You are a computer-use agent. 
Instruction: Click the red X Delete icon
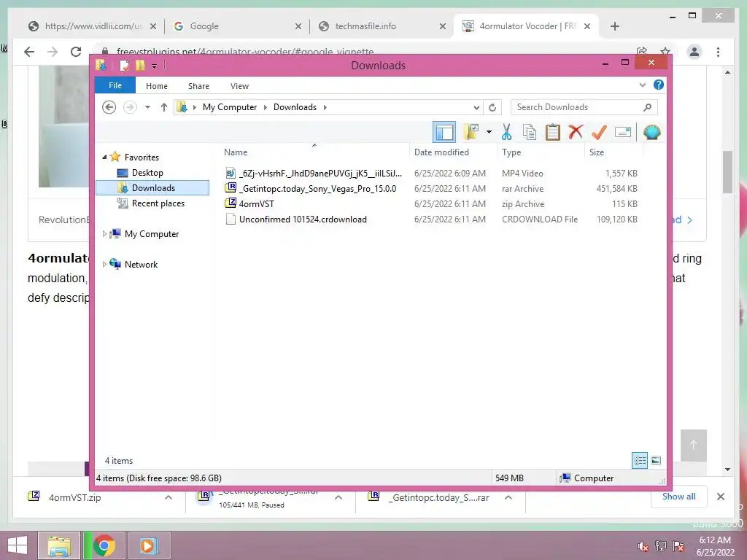click(576, 132)
